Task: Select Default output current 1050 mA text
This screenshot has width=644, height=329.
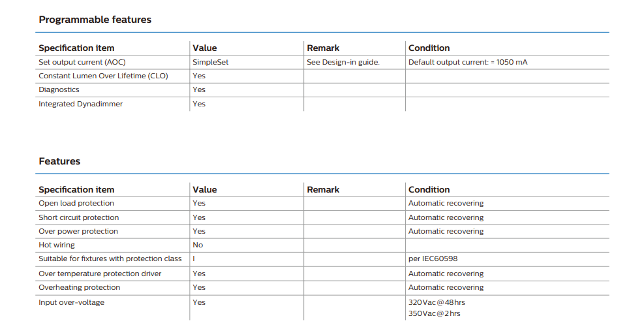Action: click(468, 62)
